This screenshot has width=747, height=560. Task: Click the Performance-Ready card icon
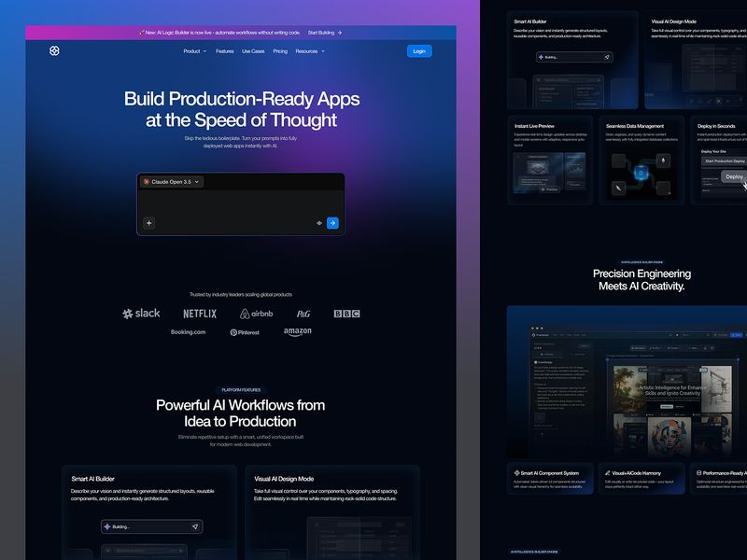698,473
